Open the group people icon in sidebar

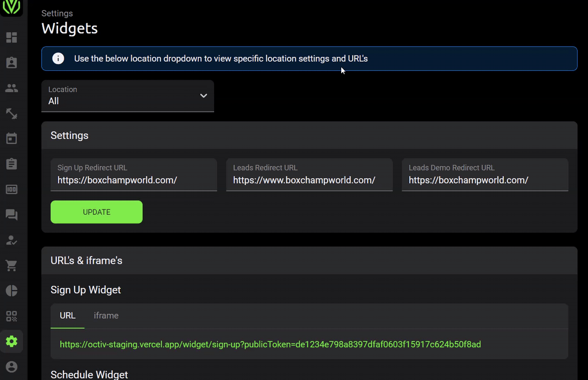(12, 88)
